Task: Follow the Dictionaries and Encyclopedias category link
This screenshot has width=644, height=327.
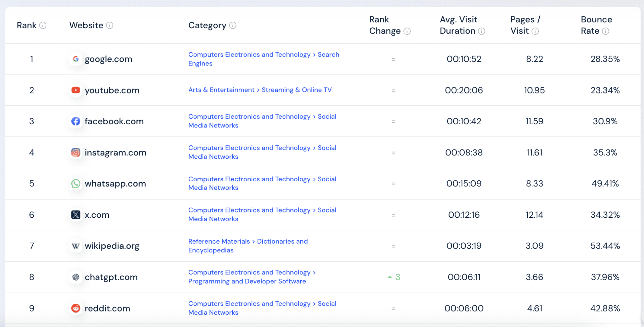Action: 282,241
